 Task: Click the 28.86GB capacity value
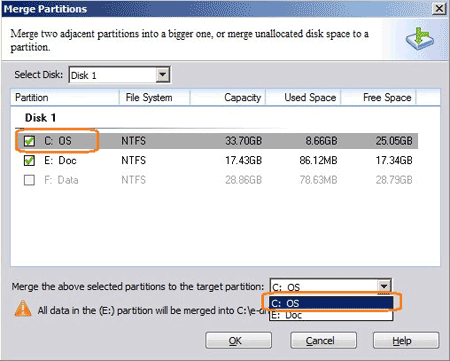pyautogui.click(x=244, y=180)
